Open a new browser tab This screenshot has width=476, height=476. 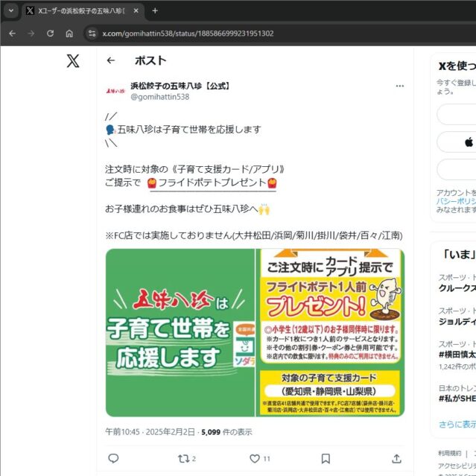pos(155,11)
